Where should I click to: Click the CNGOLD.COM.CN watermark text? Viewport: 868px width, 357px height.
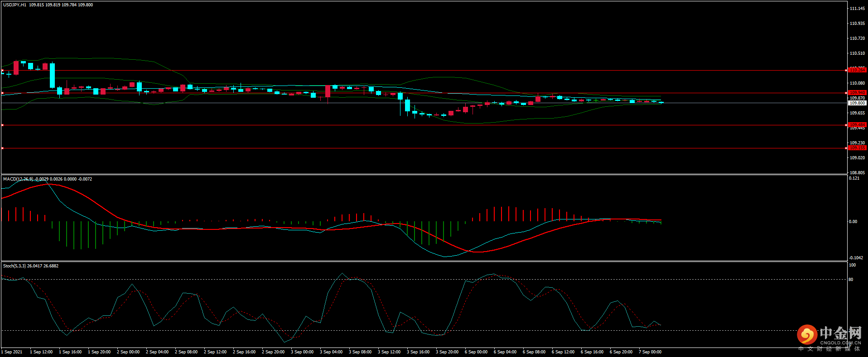[x=840, y=343]
